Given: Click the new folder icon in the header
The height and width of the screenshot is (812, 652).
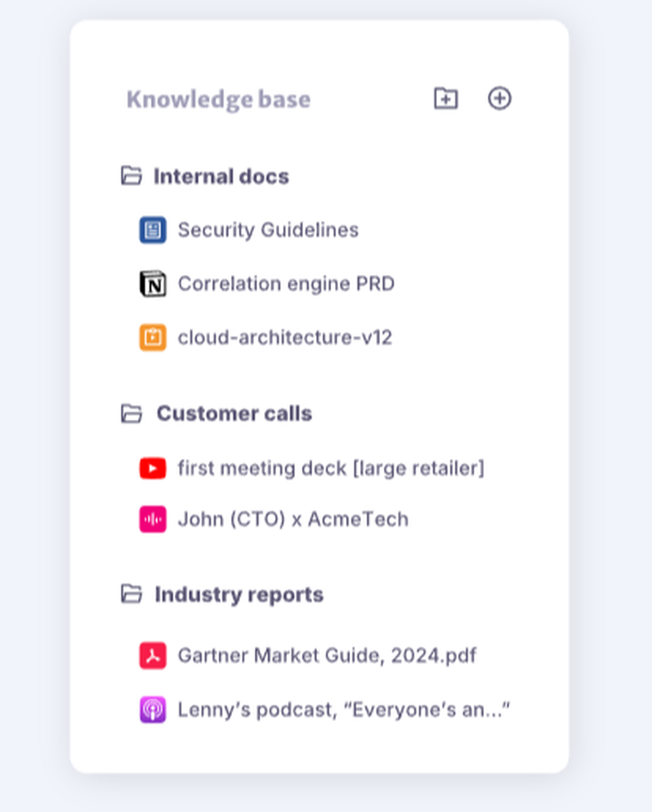Looking at the screenshot, I should pyautogui.click(x=446, y=99).
